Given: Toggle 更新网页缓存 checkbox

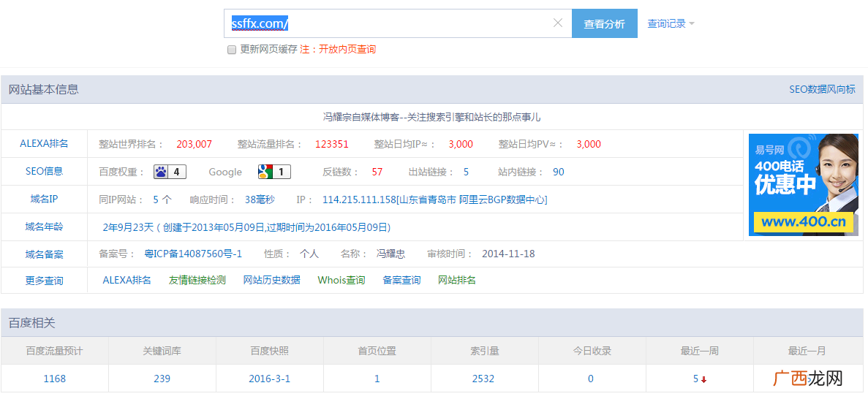Looking at the screenshot, I should (232, 50).
